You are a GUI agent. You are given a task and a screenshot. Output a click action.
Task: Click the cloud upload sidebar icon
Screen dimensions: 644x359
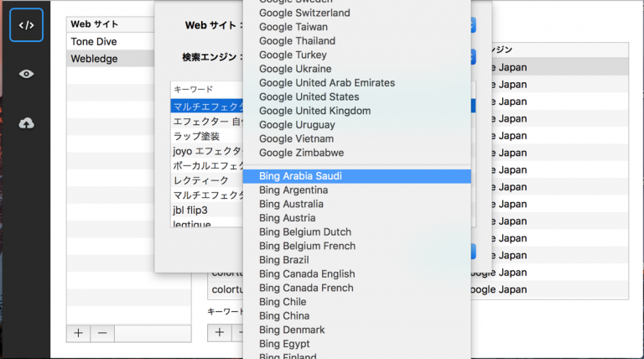[x=26, y=123]
